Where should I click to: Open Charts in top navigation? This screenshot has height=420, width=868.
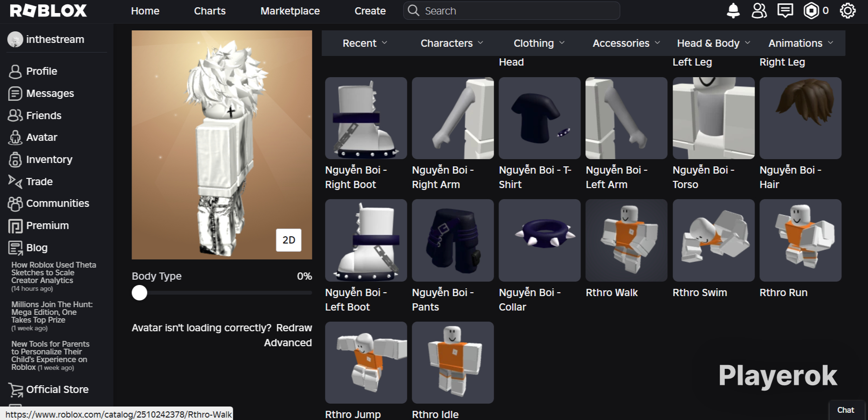pyautogui.click(x=210, y=11)
